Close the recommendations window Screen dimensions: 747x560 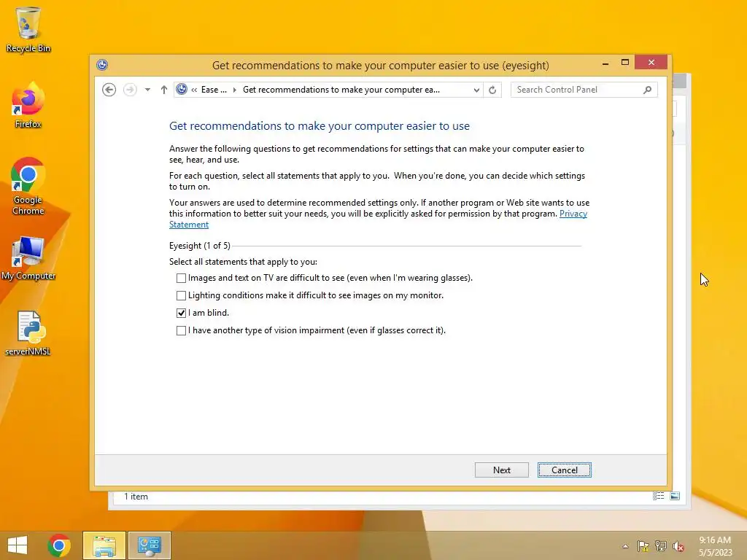coord(651,63)
